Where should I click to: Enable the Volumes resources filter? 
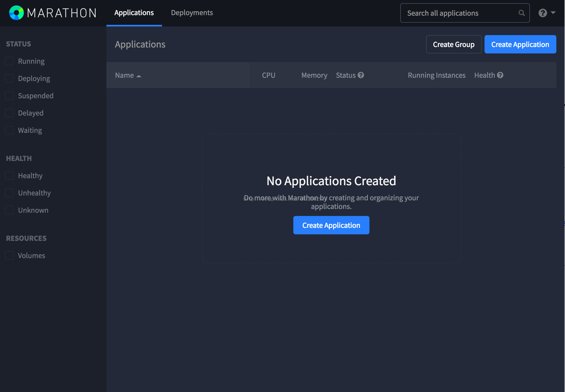pyautogui.click(x=9, y=255)
